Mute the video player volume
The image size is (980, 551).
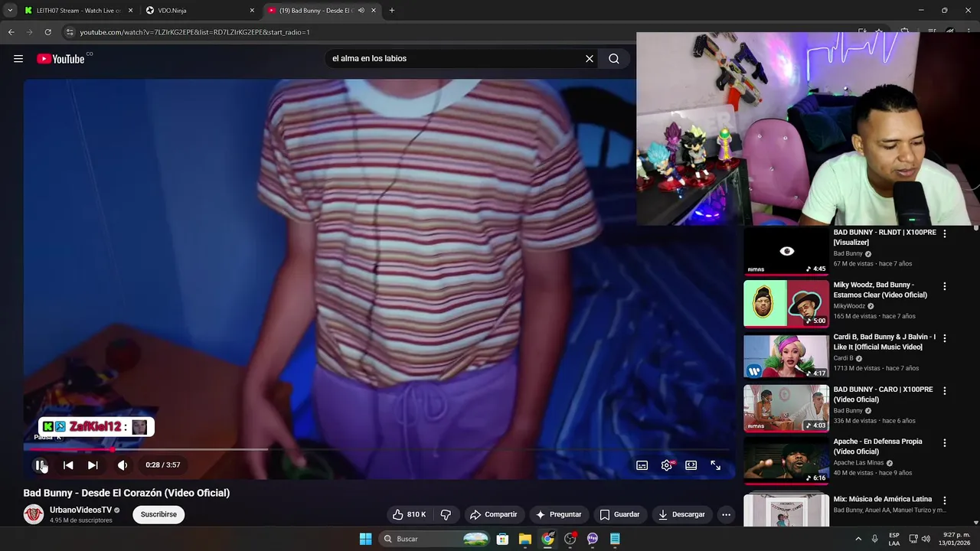122,465
